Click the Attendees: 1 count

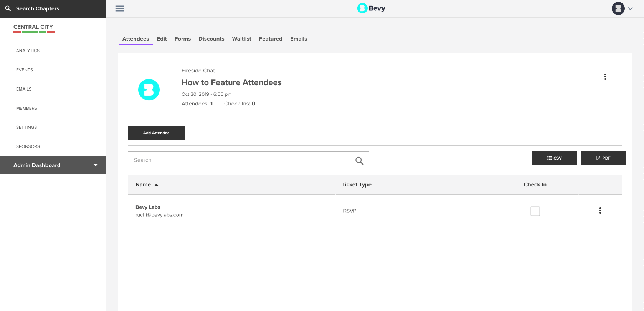[197, 104]
